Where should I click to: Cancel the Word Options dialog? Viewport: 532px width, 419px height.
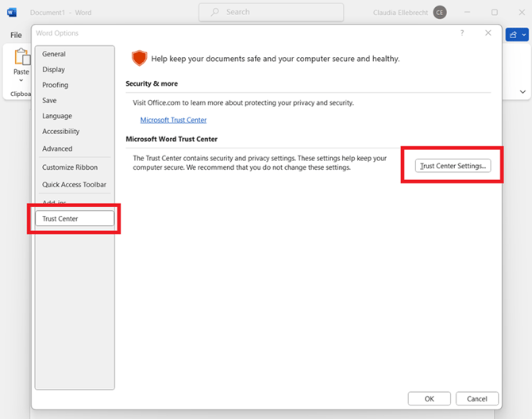pos(476,398)
